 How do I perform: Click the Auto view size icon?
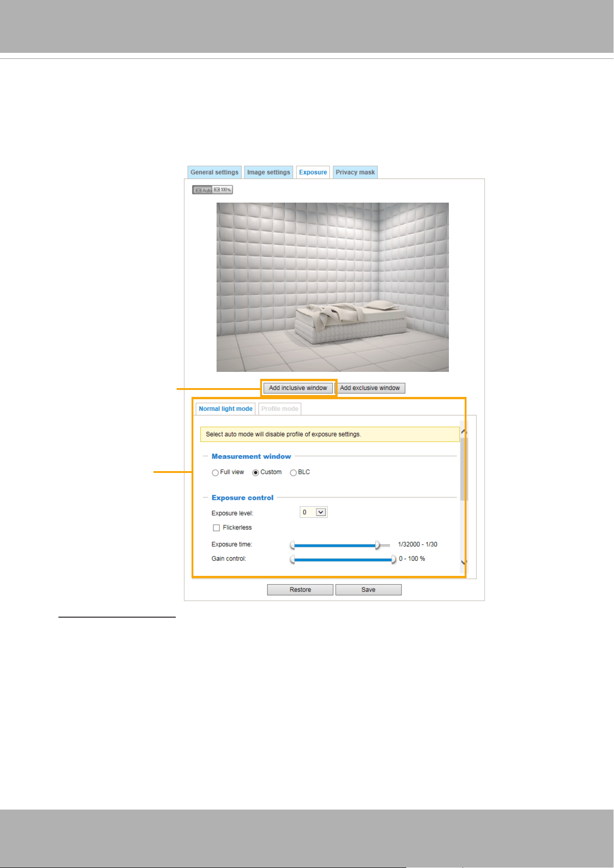(202, 190)
